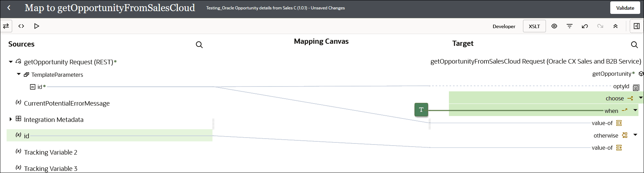Toggle the swap sources/targets icon
This screenshot has height=173, width=644.
click(6, 26)
